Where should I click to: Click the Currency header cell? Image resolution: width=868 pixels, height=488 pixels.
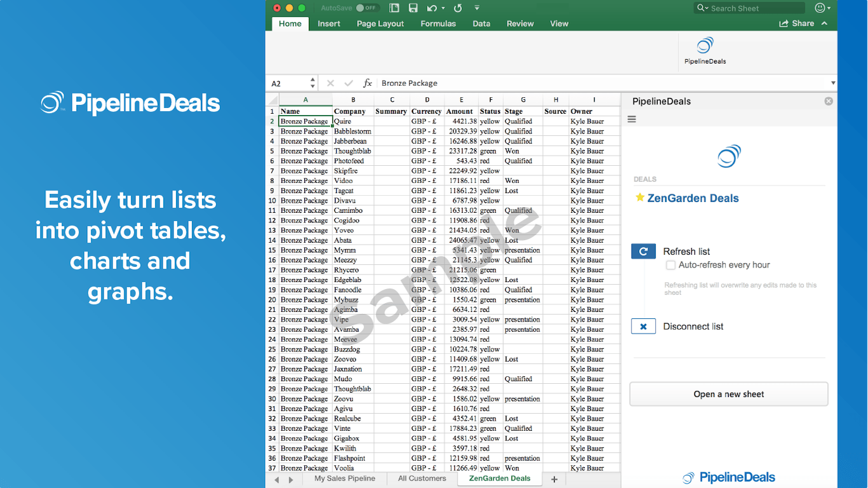pos(427,111)
